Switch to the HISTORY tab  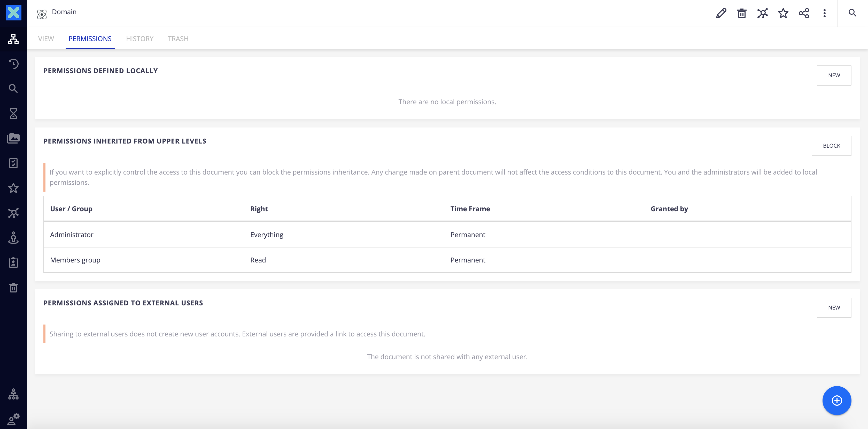[x=140, y=39]
